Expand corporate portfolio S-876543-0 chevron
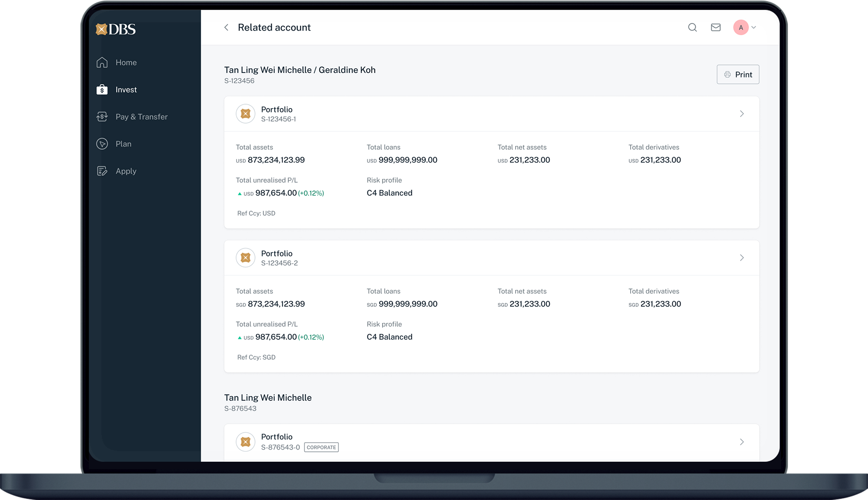 pyautogui.click(x=742, y=442)
